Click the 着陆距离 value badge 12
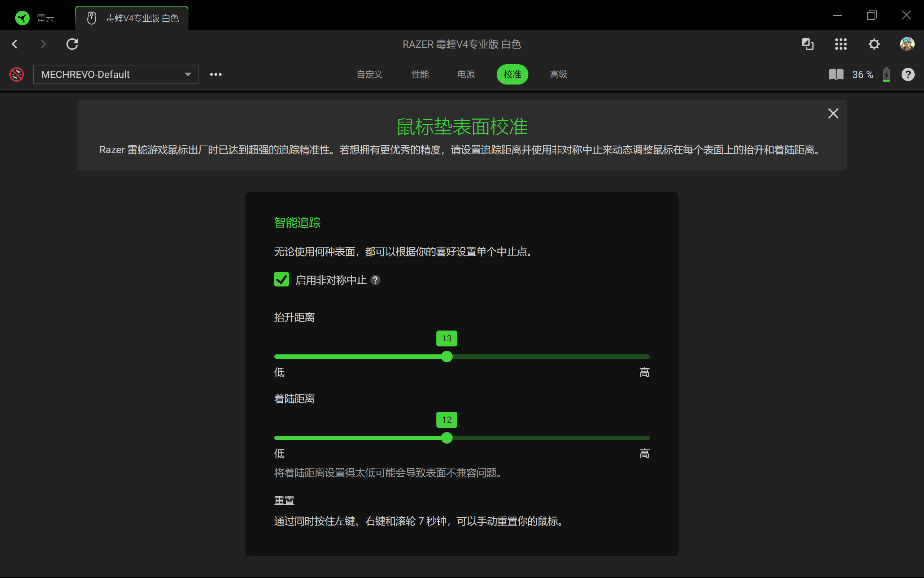This screenshot has height=578, width=924. (x=447, y=420)
